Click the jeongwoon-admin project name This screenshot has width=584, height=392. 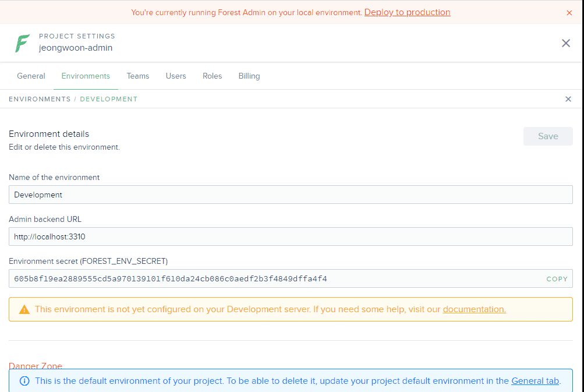coord(76,48)
